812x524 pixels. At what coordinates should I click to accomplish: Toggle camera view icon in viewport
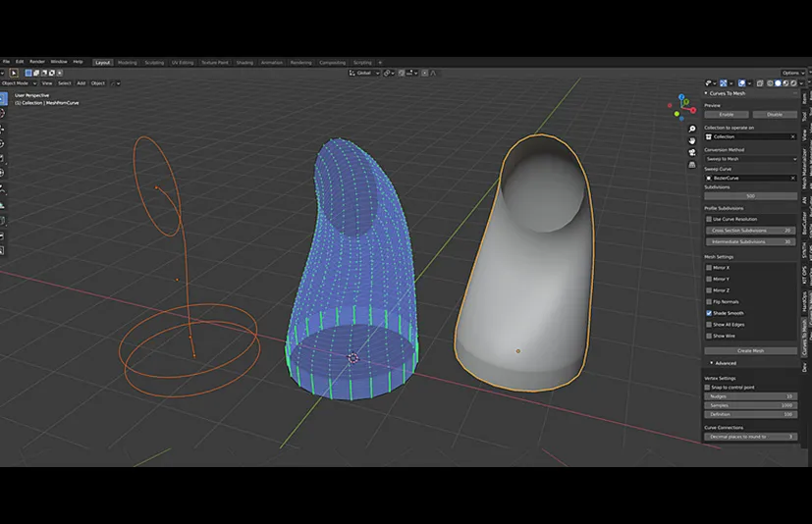point(692,153)
